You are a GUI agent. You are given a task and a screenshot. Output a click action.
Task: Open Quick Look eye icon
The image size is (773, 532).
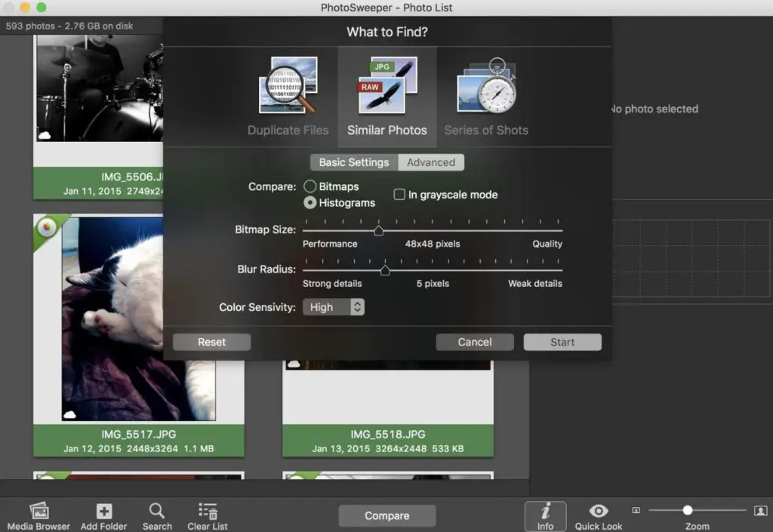point(599,511)
